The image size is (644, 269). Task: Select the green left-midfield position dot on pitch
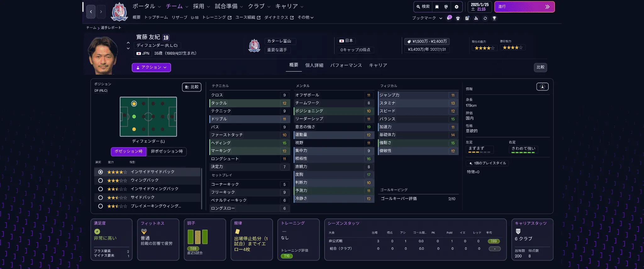pyautogui.click(x=134, y=116)
